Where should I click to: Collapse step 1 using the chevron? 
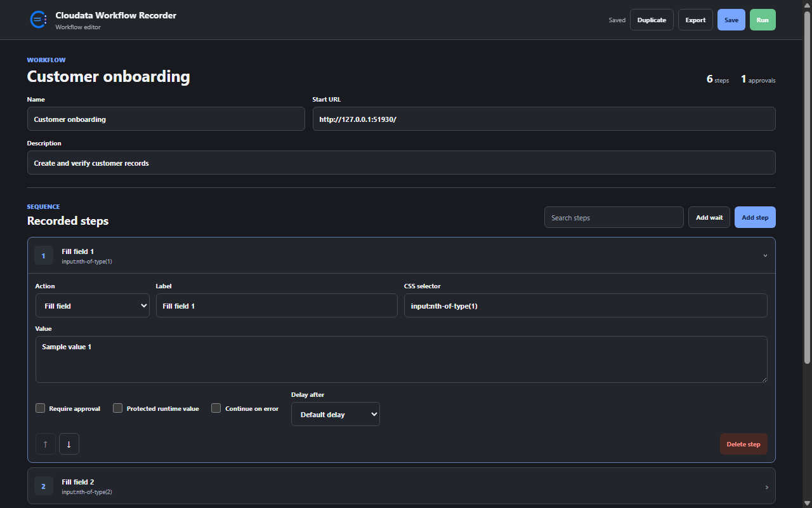pos(765,256)
